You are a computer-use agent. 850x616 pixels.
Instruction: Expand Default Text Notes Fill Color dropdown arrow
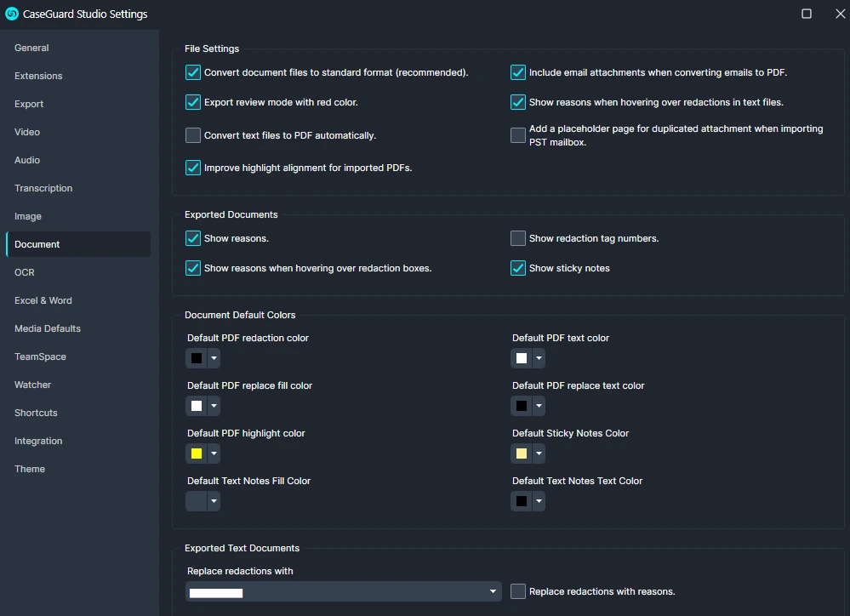tap(214, 501)
